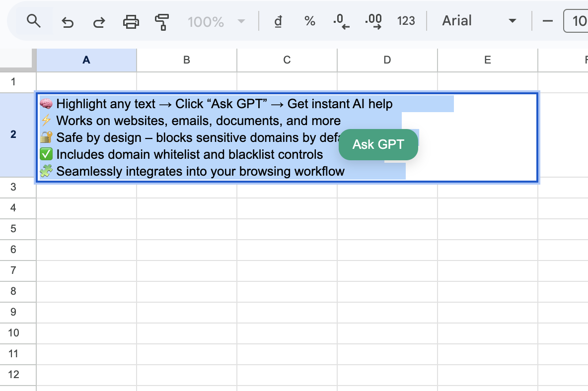
Task: Click text 'Highlight any text → Click'
Action: click(x=130, y=104)
